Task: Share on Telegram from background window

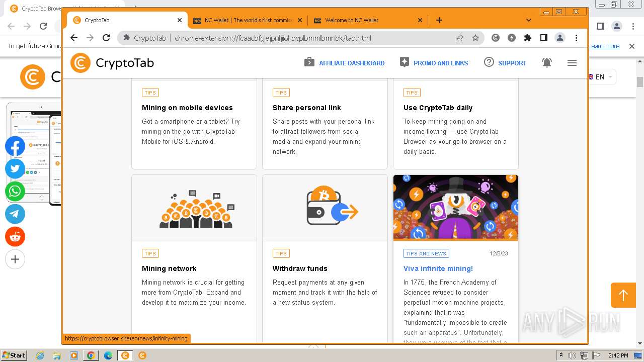Action: 15,214
